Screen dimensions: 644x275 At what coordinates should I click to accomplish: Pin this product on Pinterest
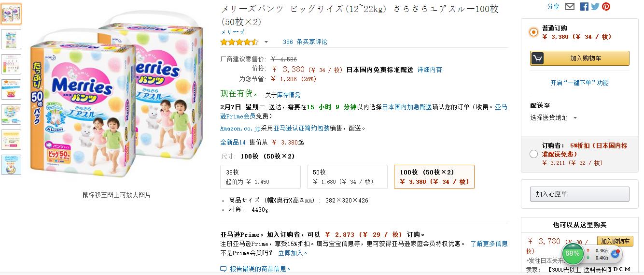[x=606, y=6]
